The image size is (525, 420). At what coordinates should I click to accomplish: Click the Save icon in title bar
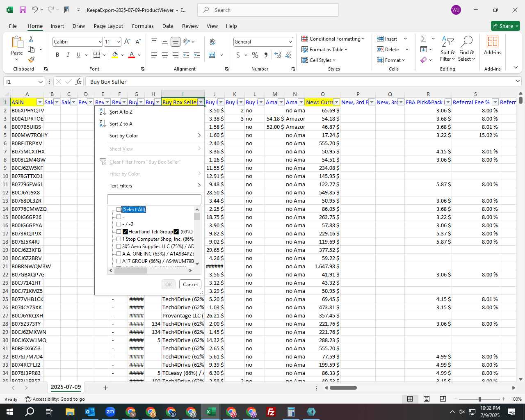[x=23, y=10]
